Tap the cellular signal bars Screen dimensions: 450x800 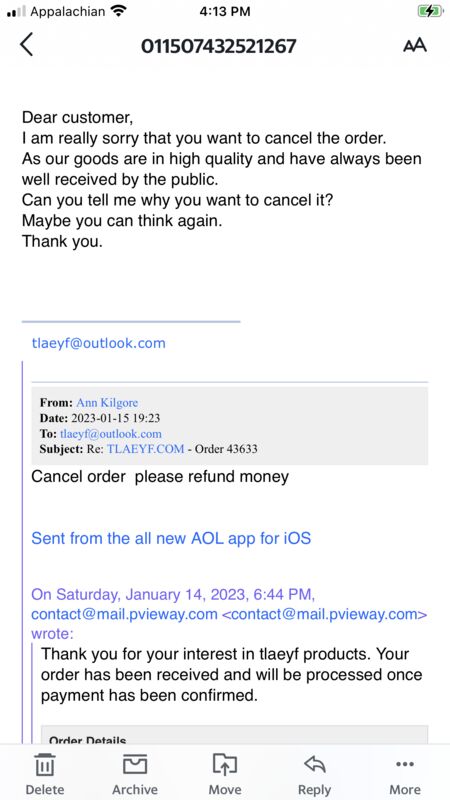(x=16, y=12)
